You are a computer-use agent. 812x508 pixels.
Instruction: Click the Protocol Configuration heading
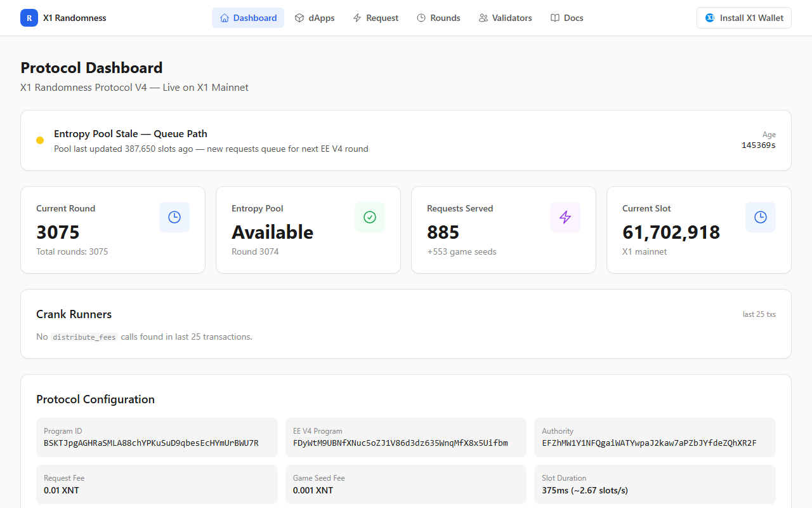click(95, 399)
